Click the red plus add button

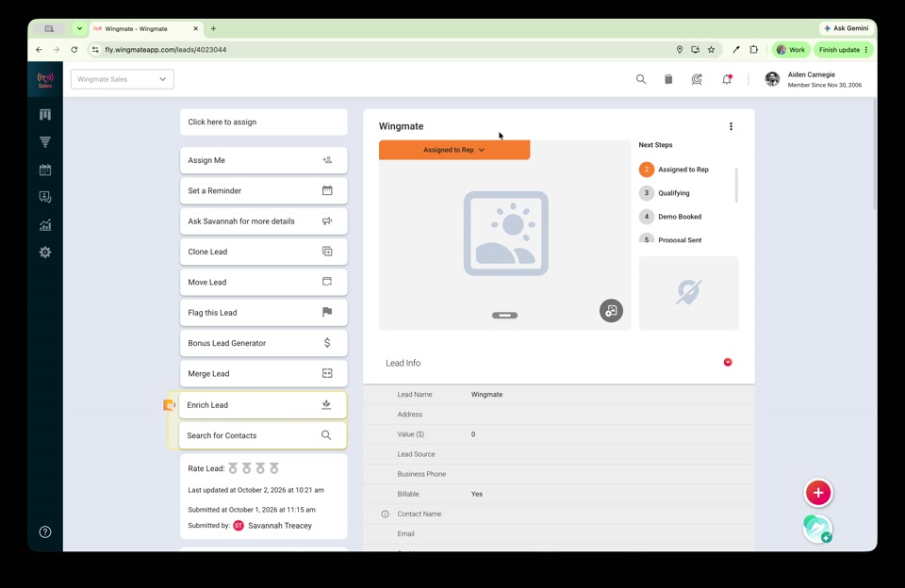[x=818, y=493]
